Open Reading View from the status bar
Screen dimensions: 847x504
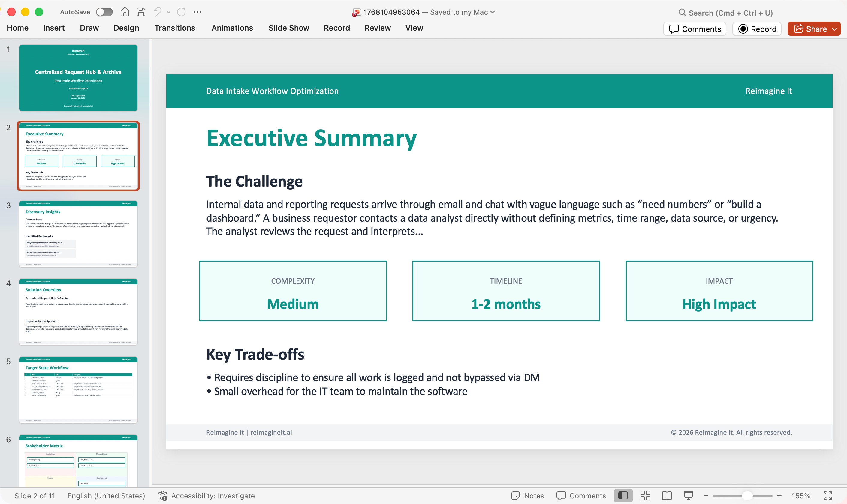[x=666, y=496]
